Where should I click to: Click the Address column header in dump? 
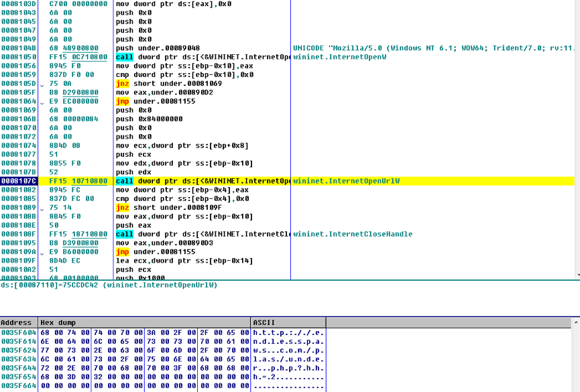[19, 322]
